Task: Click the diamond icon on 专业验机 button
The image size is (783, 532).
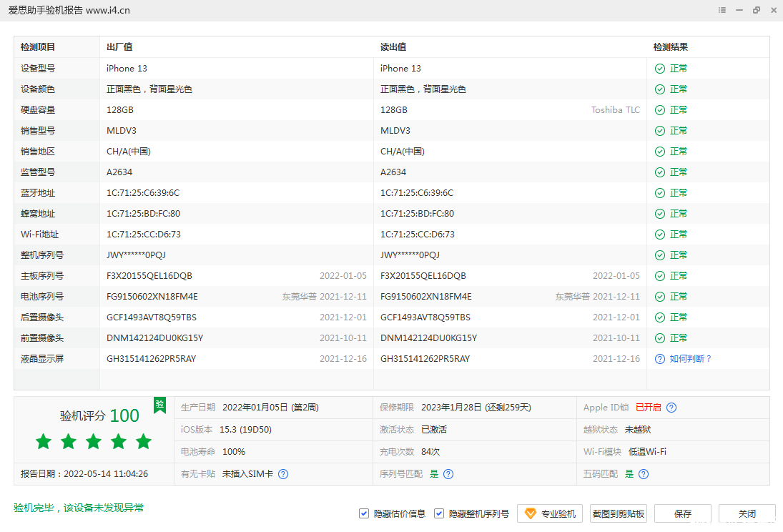Action: 531,513
